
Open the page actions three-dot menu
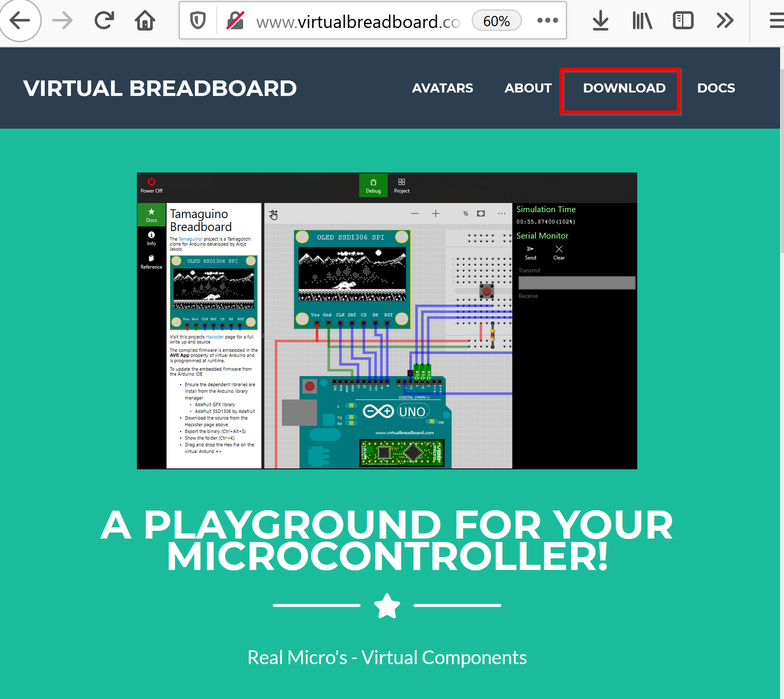coord(547,20)
